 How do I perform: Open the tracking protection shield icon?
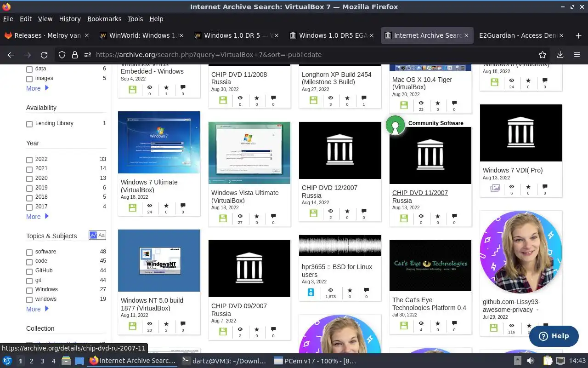[x=62, y=55]
